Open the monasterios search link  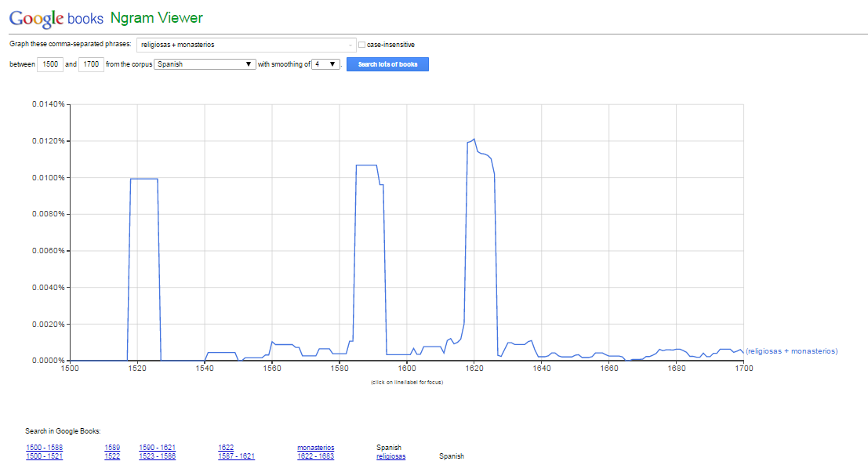pos(315,447)
